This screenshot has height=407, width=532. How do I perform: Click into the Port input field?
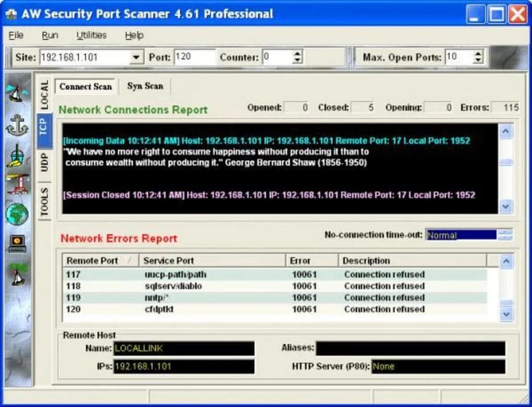point(195,57)
